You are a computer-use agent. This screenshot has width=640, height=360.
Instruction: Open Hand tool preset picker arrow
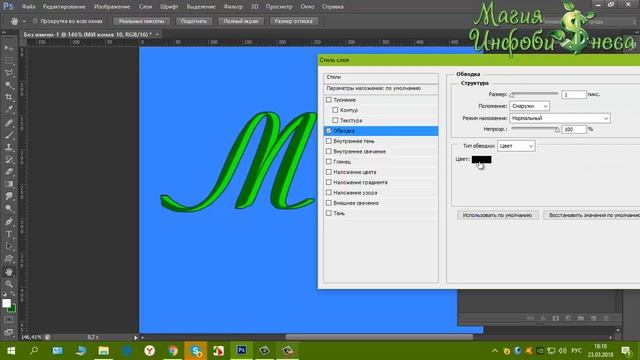pyautogui.click(x=24, y=21)
